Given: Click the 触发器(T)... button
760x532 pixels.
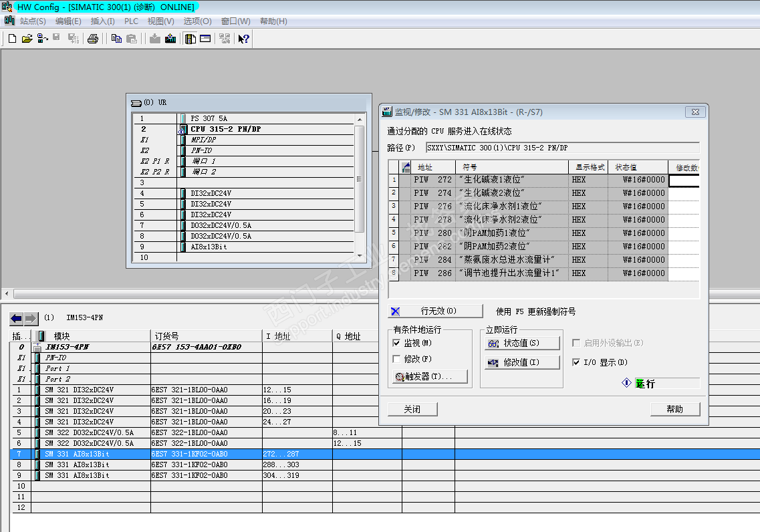Looking at the screenshot, I should [x=430, y=376].
